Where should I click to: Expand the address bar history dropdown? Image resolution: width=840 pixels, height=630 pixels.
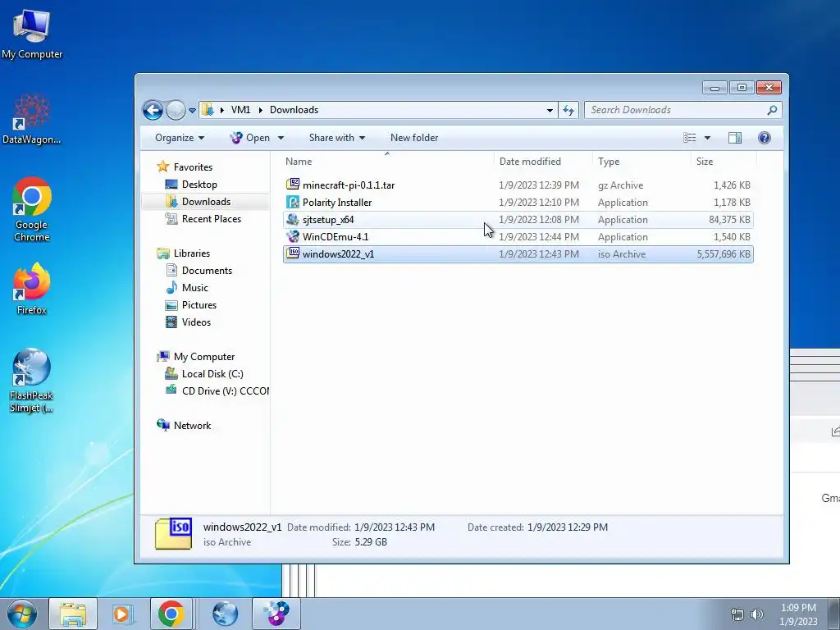(550, 111)
